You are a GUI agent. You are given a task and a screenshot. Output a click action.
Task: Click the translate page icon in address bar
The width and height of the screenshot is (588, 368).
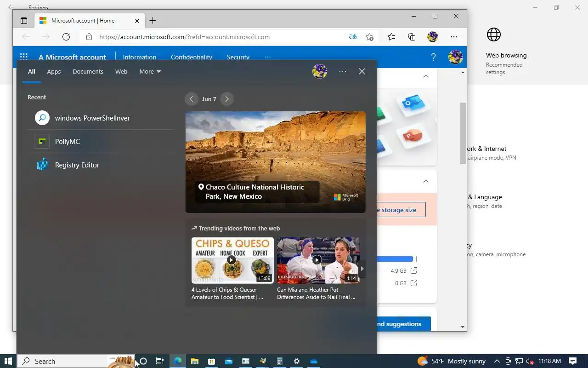[353, 37]
